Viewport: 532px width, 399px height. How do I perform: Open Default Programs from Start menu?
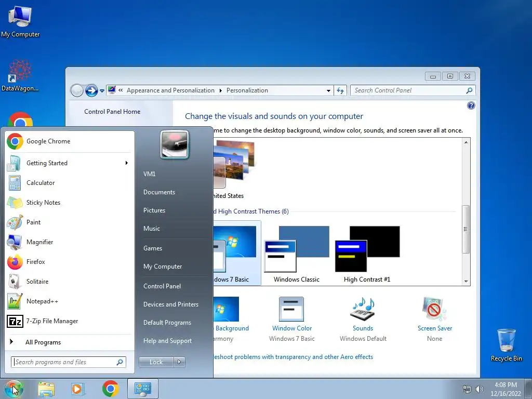tap(167, 322)
